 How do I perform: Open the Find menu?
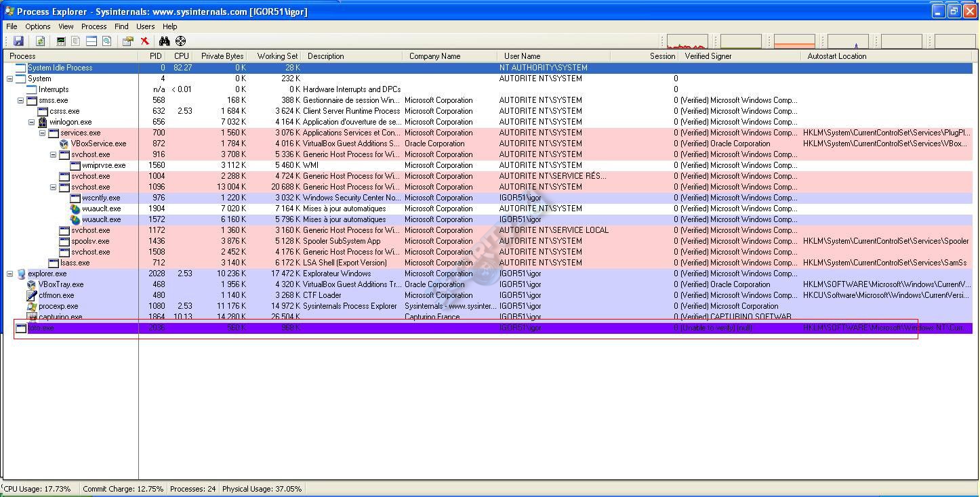pos(121,26)
